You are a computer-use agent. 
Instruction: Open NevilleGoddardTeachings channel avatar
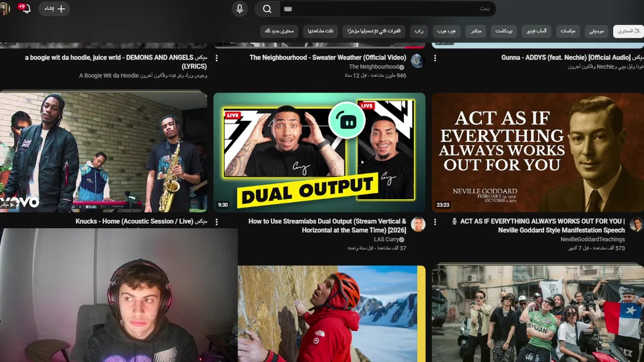pyautogui.click(x=636, y=224)
